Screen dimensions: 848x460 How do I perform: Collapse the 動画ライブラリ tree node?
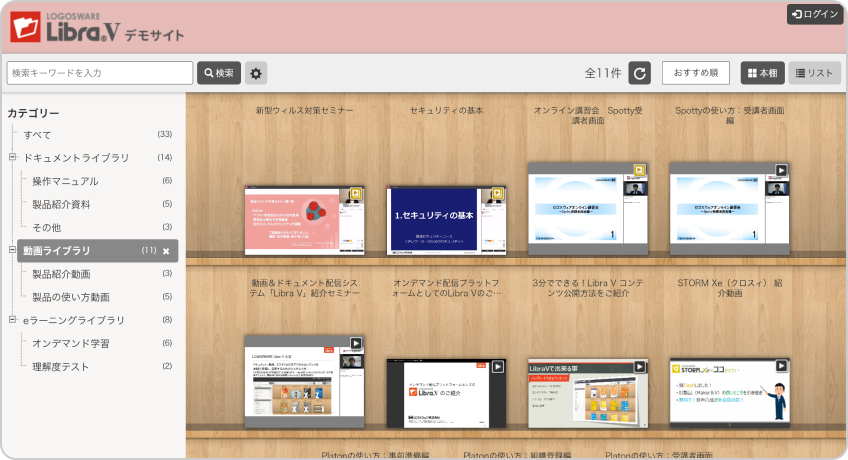(12, 250)
